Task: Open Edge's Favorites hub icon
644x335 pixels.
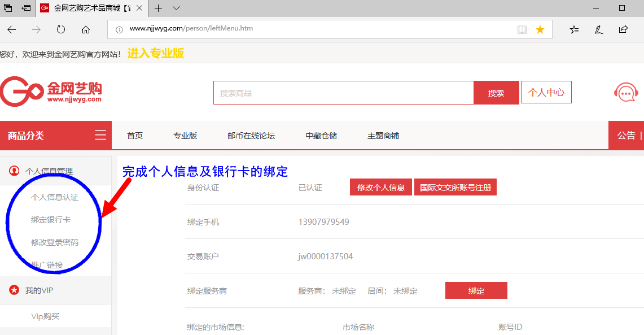Action: 574,29
